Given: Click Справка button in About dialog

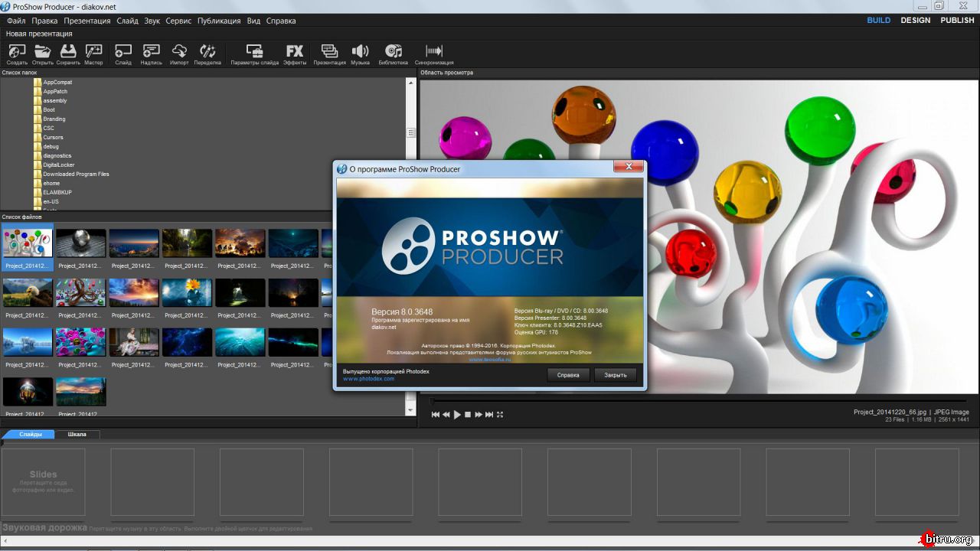Looking at the screenshot, I should pos(568,375).
